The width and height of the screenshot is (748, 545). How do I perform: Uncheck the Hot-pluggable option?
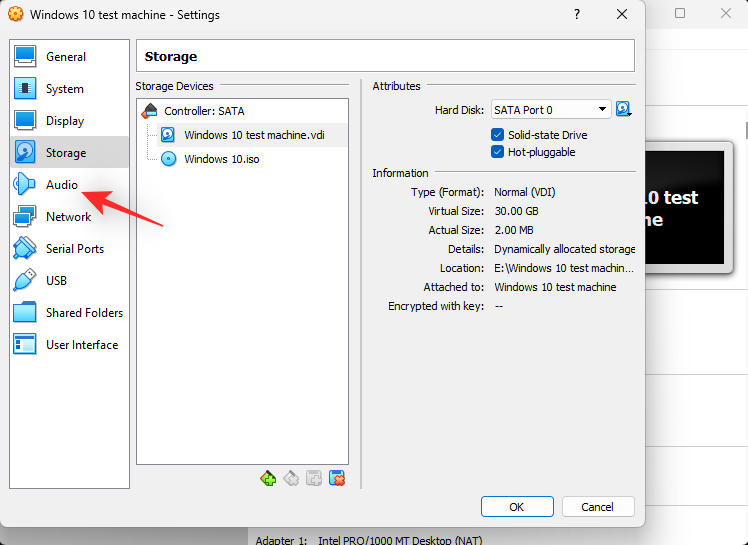(x=498, y=152)
